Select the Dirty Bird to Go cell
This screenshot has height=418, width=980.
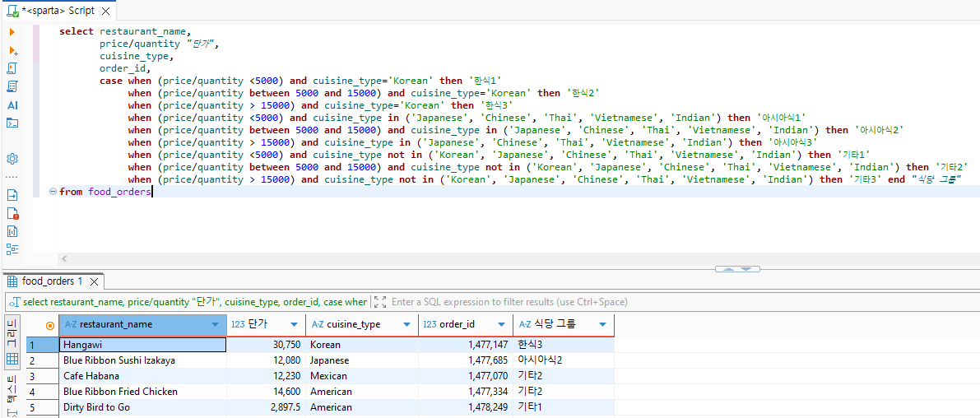coord(142,406)
